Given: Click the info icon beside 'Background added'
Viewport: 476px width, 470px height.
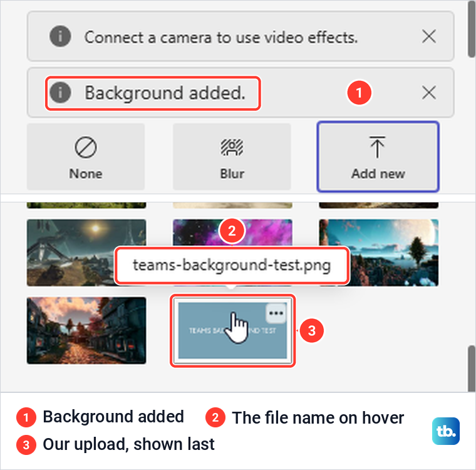Looking at the screenshot, I should click(x=60, y=92).
